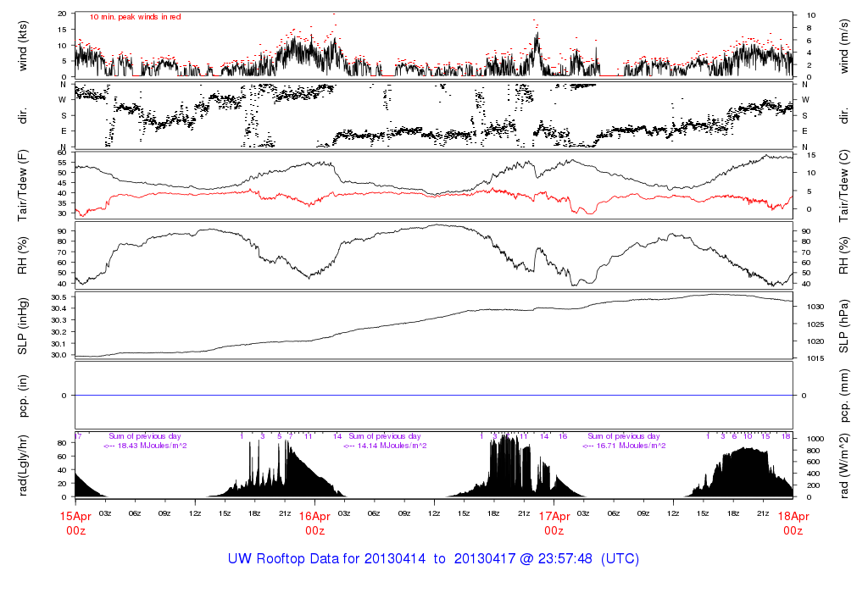
Task: Click the 'Tair/Tdew (F)' axis label
Action: (x=23, y=186)
